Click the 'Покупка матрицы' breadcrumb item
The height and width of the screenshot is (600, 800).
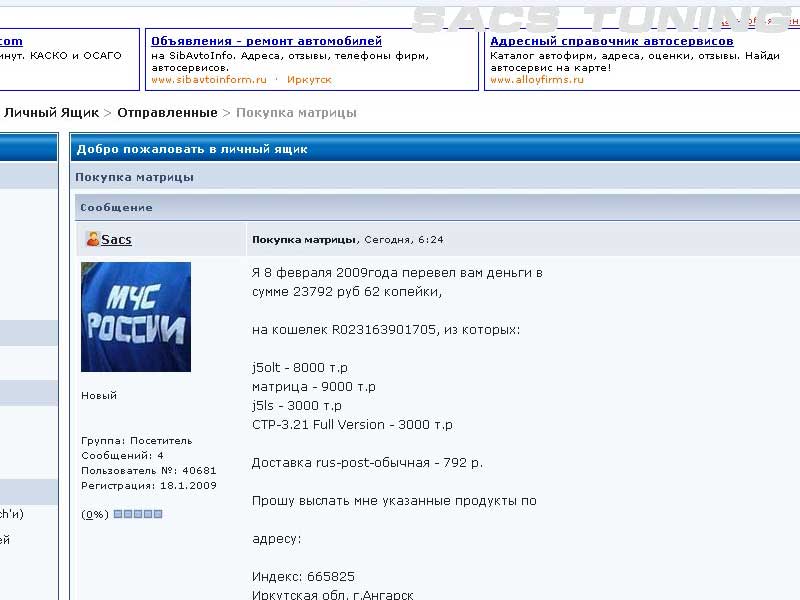[296, 113]
